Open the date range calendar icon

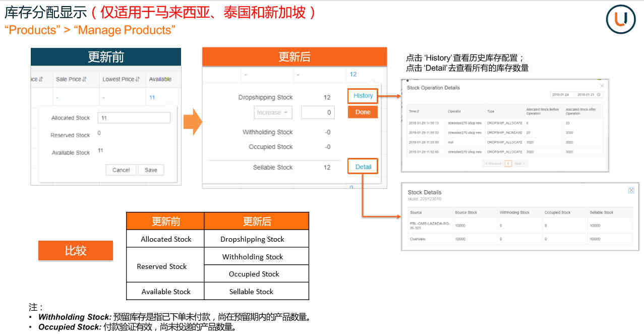(x=598, y=95)
